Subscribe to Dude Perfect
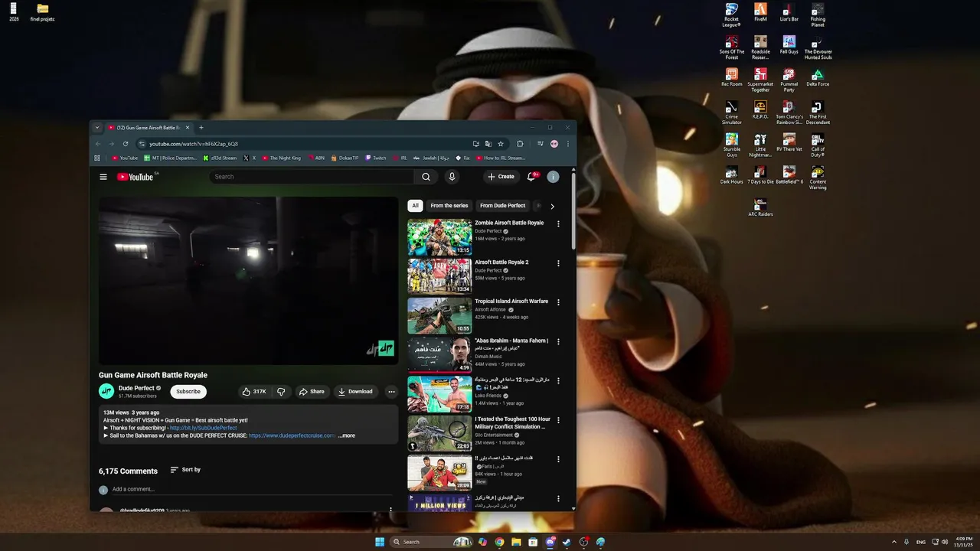This screenshot has height=551, width=980. point(188,391)
